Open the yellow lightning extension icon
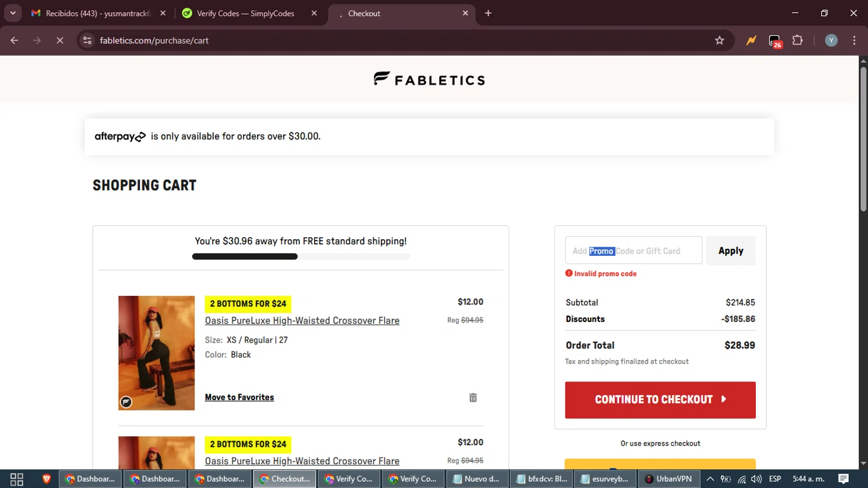This screenshot has height=488, width=868. [751, 41]
